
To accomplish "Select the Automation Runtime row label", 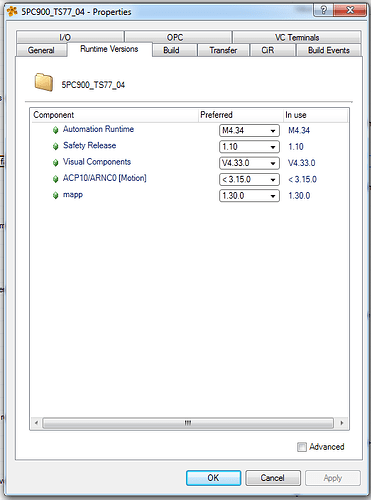I will [98, 129].
